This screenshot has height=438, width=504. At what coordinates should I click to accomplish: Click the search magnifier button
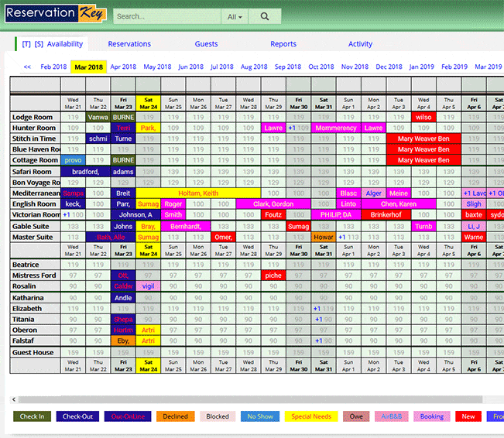(x=265, y=16)
